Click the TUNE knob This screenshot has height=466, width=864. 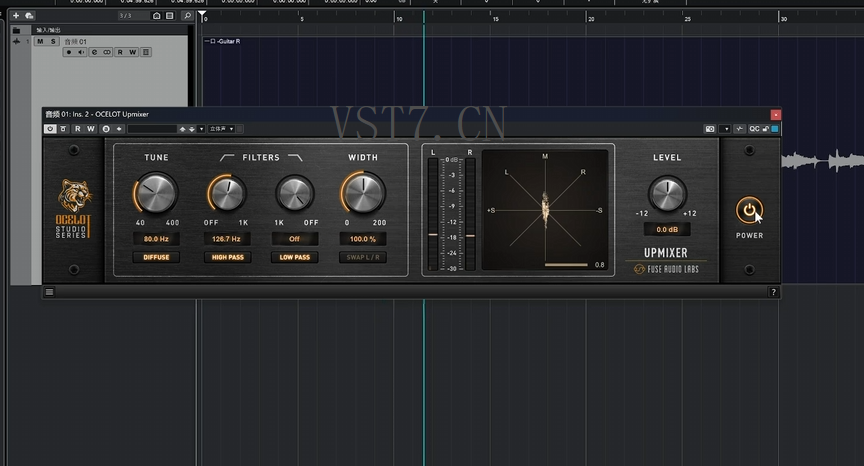pyautogui.click(x=156, y=193)
